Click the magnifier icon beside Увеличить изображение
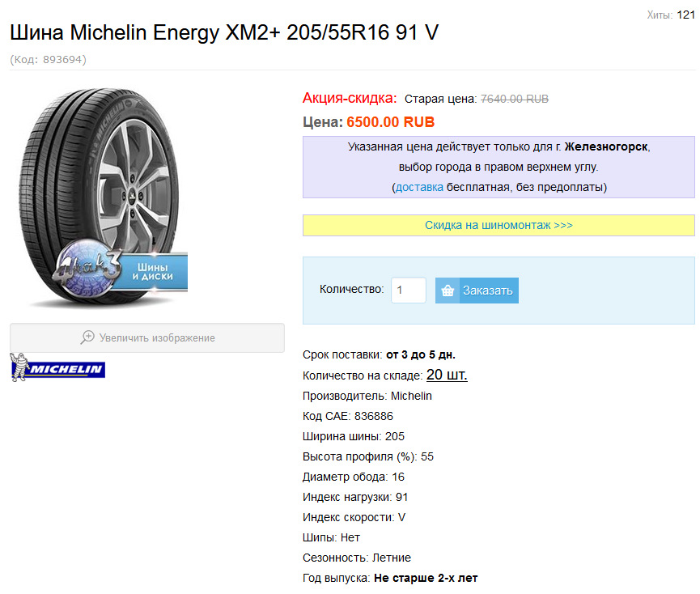700x594 pixels. [x=87, y=337]
